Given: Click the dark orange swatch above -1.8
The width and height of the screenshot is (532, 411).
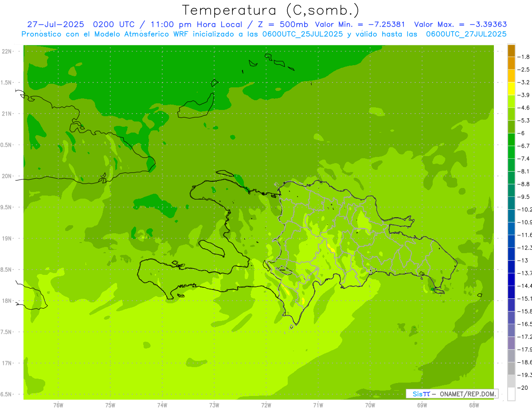Looking at the screenshot, I should [511, 51].
